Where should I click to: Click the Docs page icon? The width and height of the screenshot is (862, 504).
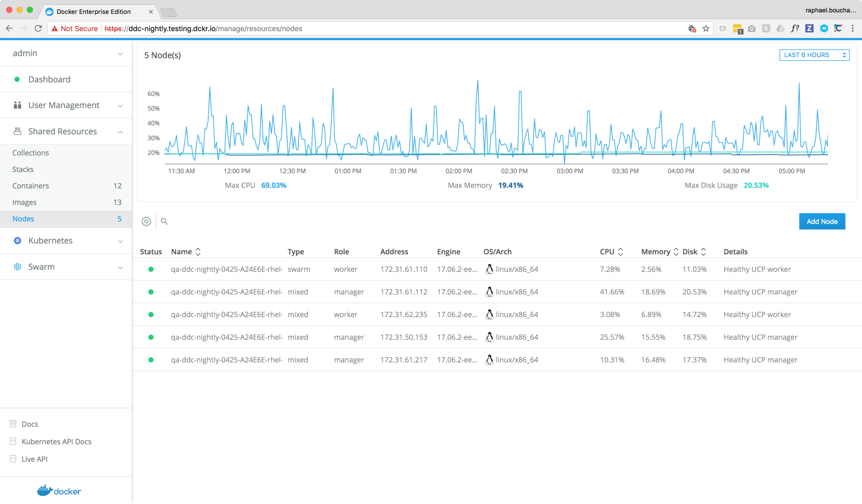pyautogui.click(x=13, y=424)
